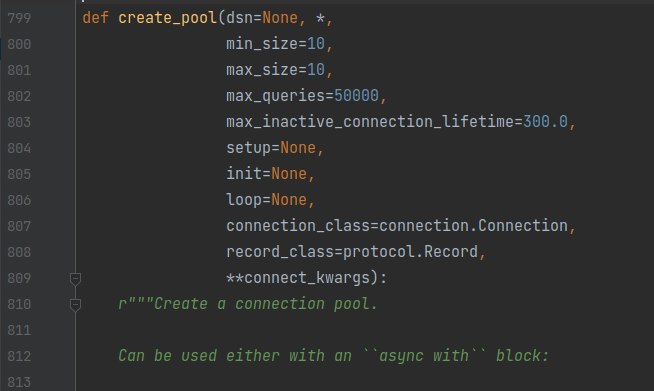
Task: Click line number 803 in gutter
Action: pyautogui.click(x=19, y=122)
